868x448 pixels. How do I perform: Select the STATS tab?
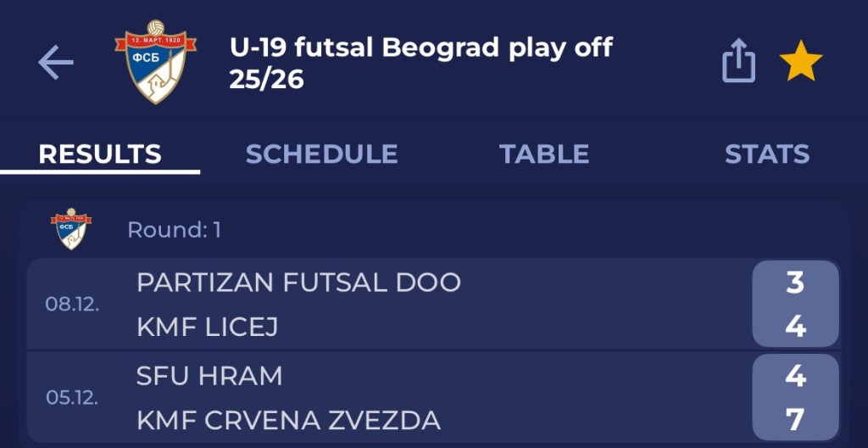(x=766, y=154)
